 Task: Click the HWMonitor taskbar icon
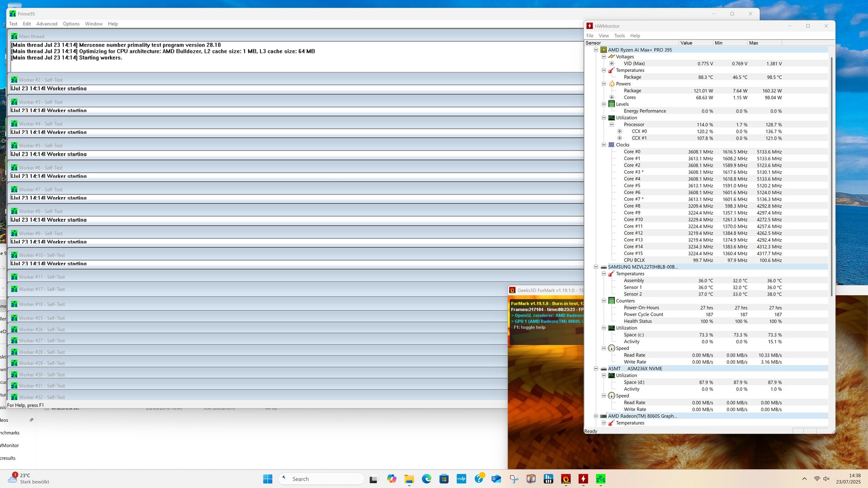583,479
